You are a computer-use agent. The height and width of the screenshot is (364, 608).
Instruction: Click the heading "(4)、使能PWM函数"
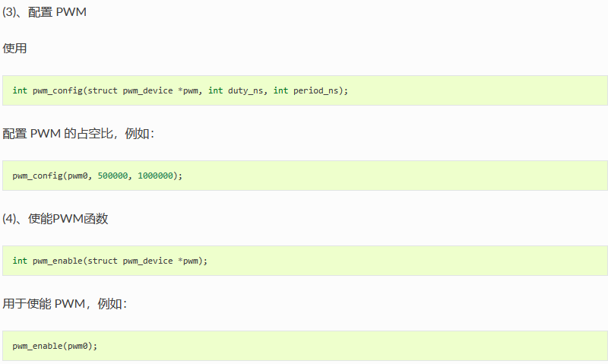click(x=55, y=219)
